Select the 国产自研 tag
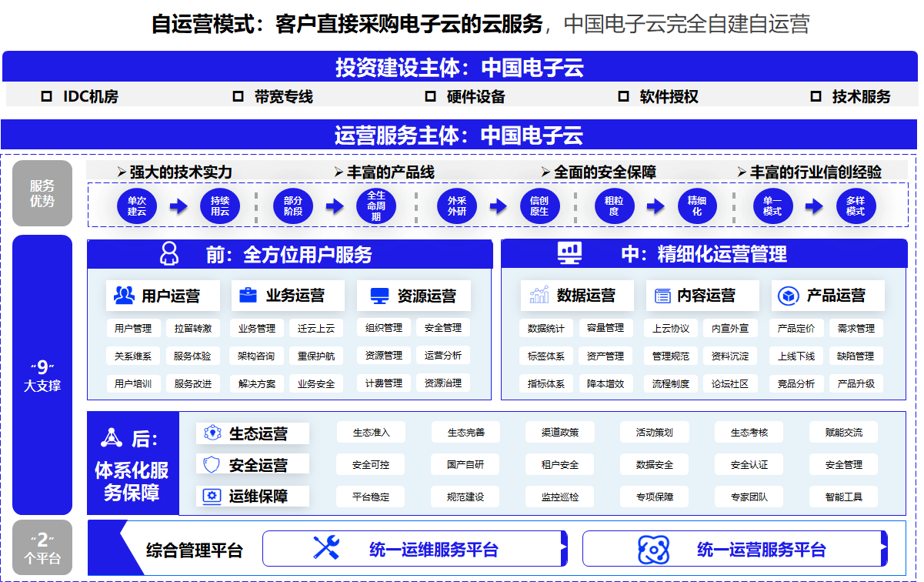This screenshot has height=582, width=924. click(465, 465)
